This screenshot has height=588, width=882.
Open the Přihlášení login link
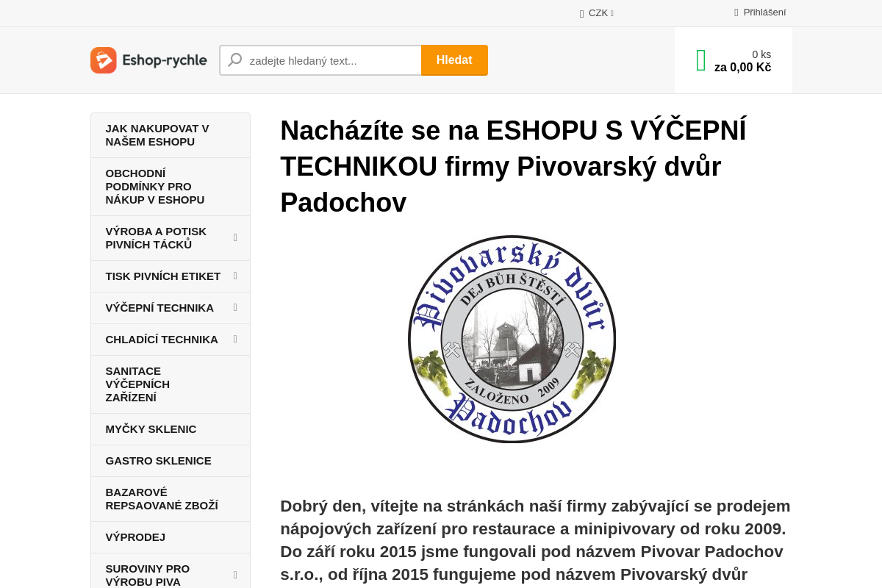(764, 12)
